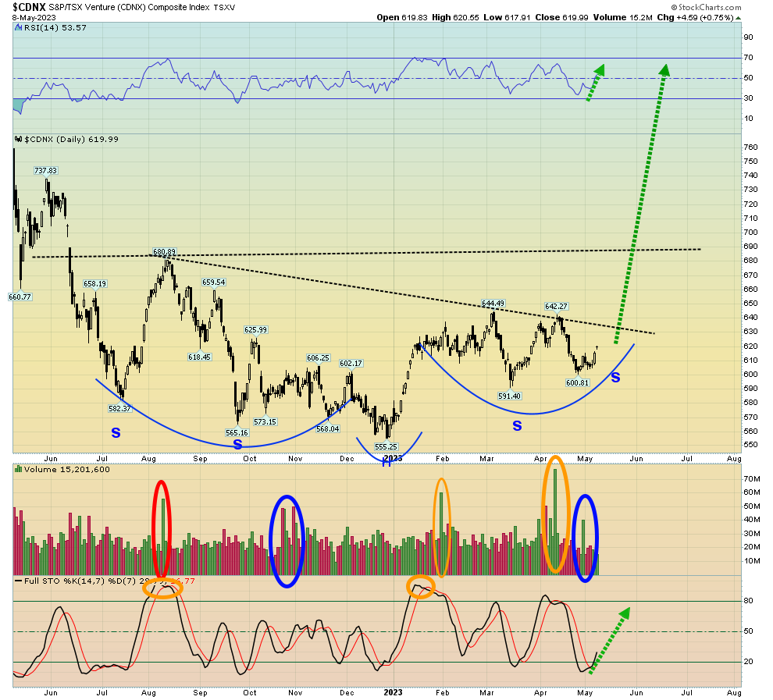Click the 760 tick on price axis
Viewport: 773px width, 700px height.
tap(751, 147)
